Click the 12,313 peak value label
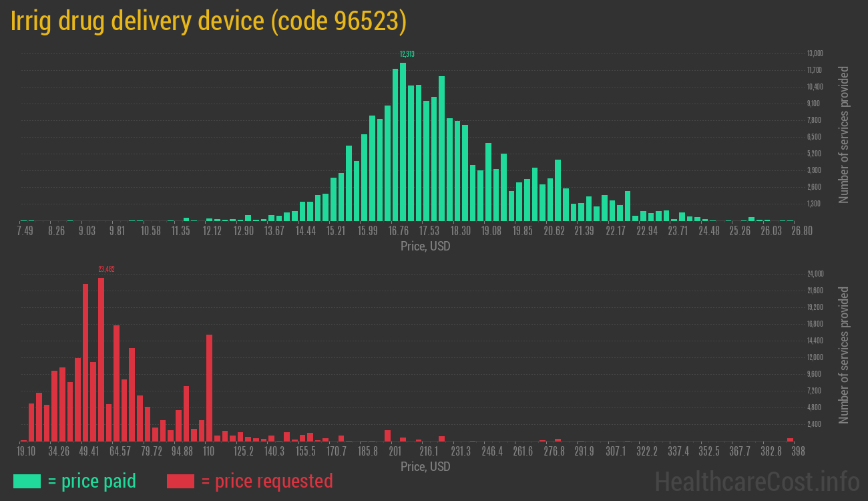The height and width of the screenshot is (501, 868). 407,54
